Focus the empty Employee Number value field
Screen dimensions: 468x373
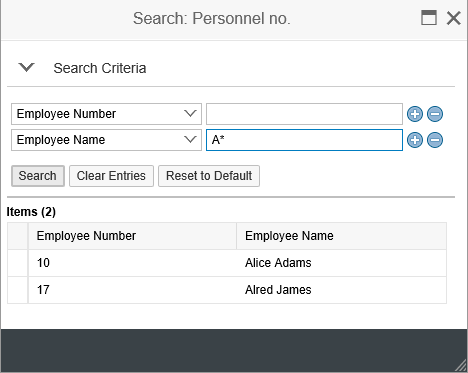click(304, 114)
